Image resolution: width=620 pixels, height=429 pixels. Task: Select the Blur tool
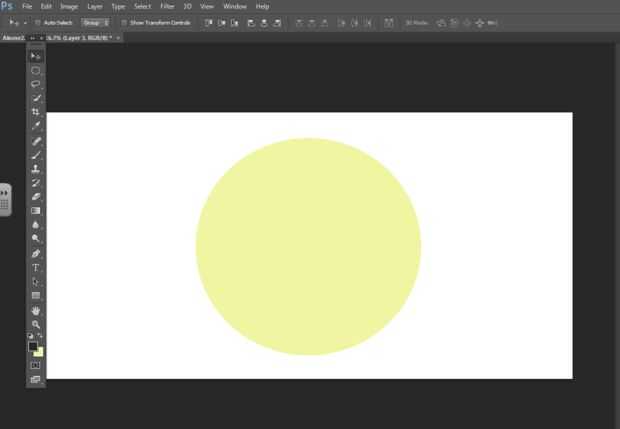click(36, 225)
